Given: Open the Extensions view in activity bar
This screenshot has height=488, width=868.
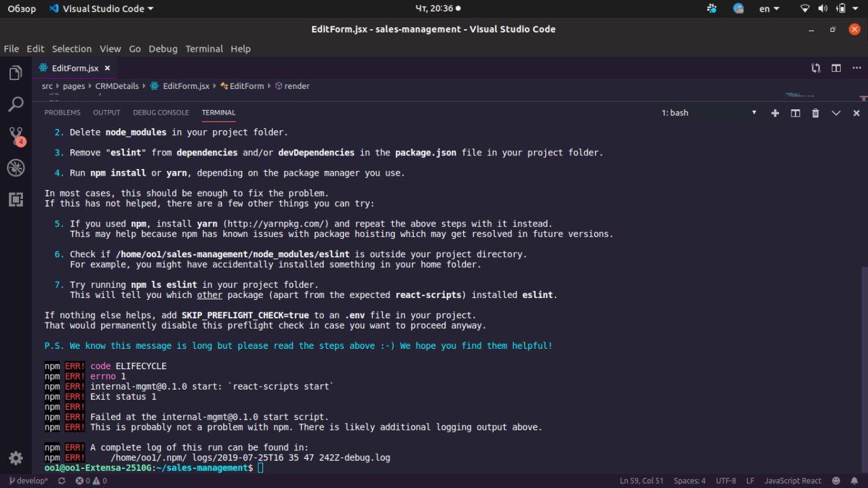Looking at the screenshot, I should point(16,199).
